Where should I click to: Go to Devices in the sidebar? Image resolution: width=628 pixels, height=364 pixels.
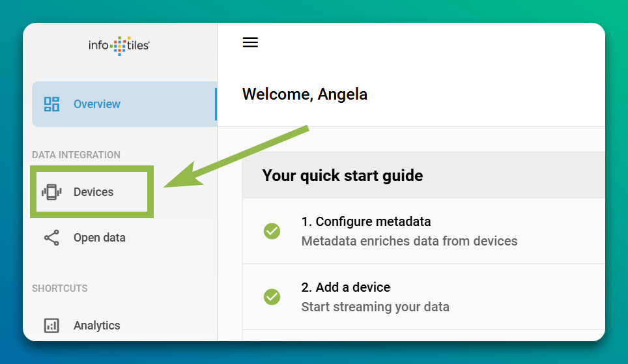click(x=92, y=192)
